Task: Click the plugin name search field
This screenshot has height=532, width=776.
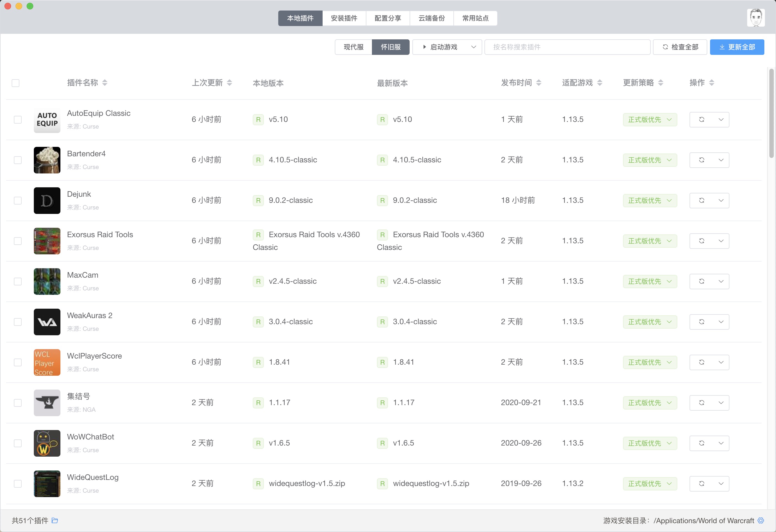Action: [x=567, y=47]
